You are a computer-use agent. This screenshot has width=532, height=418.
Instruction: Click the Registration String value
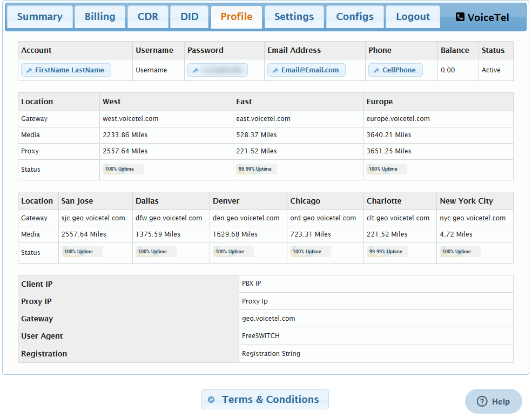[271, 354]
